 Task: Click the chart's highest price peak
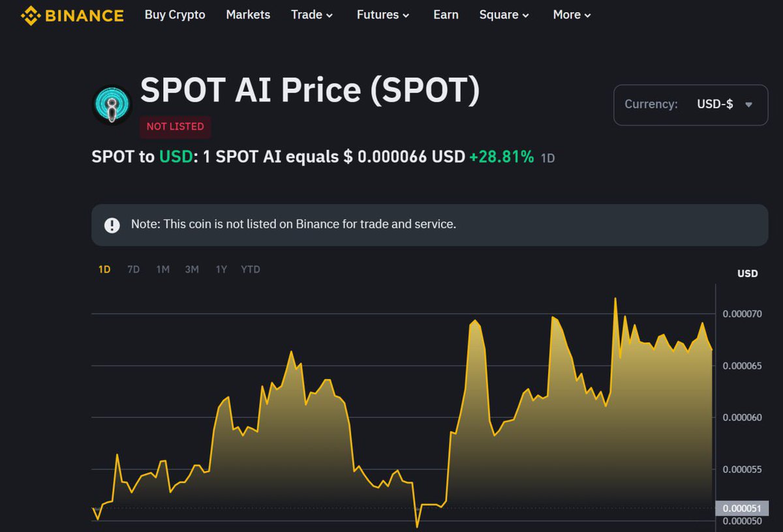(x=615, y=297)
